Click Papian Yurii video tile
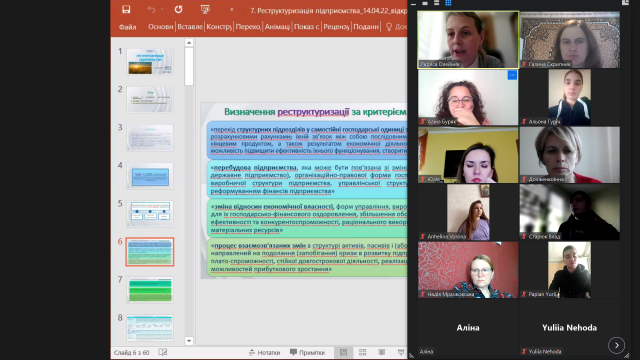 click(x=570, y=270)
